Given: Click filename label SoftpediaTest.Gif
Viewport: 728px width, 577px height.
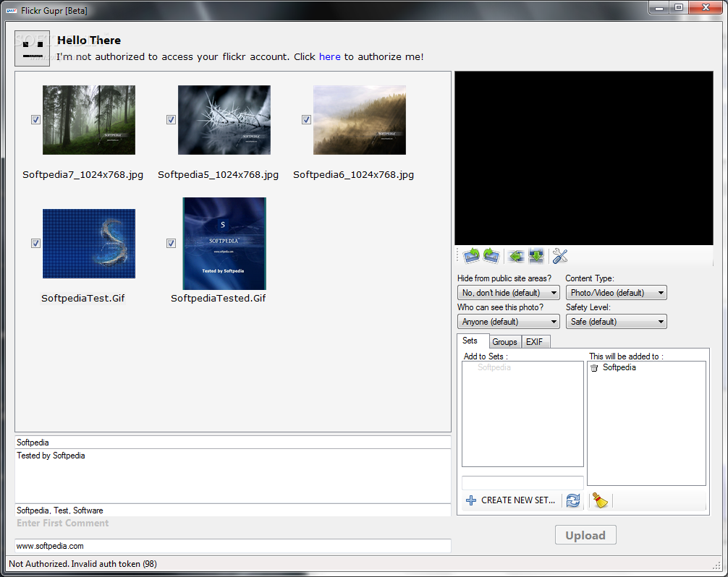Looking at the screenshot, I should [83, 298].
